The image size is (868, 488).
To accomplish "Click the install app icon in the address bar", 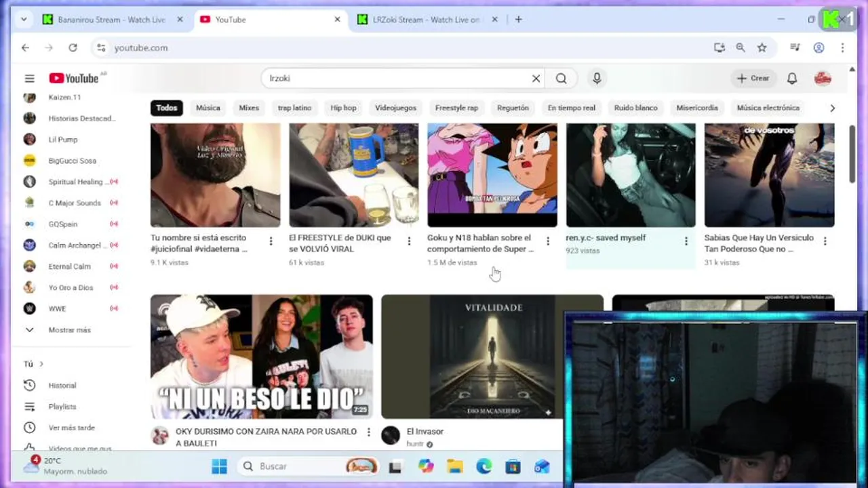I will pyautogui.click(x=719, y=47).
